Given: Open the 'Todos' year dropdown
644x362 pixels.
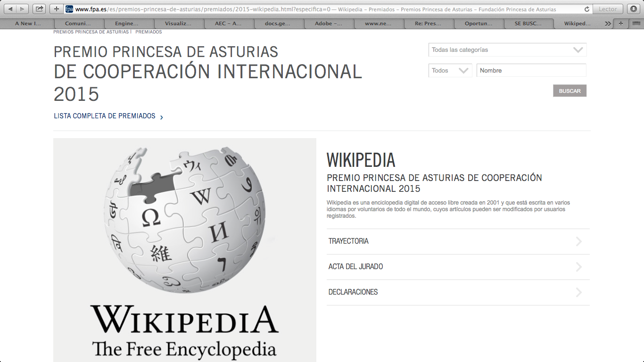Looking at the screenshot, I should coord(450,71).
